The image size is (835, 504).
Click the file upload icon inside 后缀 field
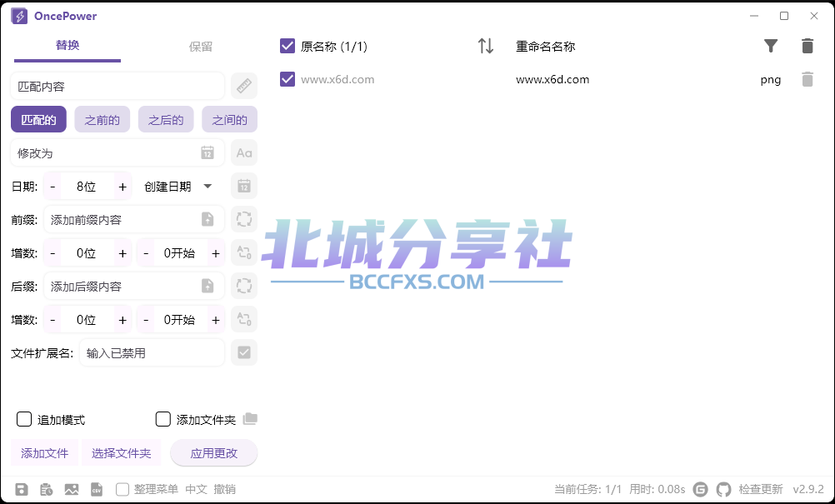tap(207, 286)
